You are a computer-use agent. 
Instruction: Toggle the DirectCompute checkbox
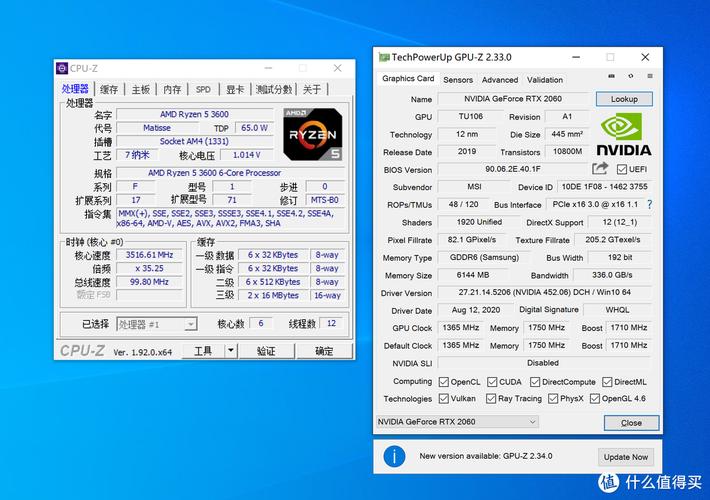tap(535, 382)
